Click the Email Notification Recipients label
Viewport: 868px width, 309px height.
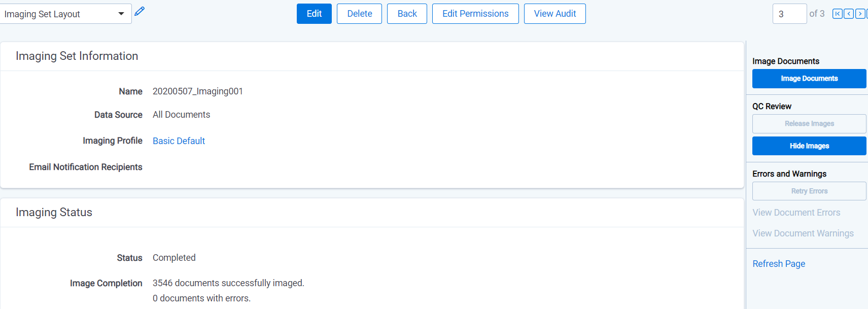(x=86, y=167)
